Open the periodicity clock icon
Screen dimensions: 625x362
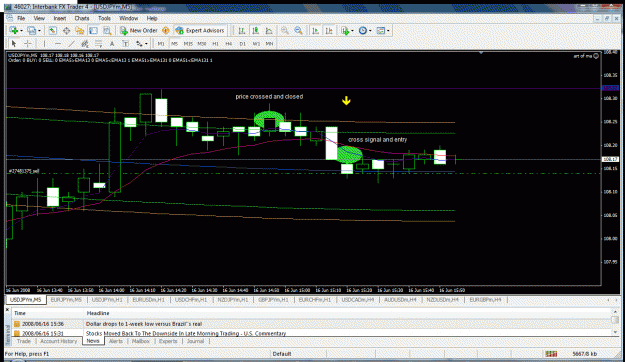363,31
